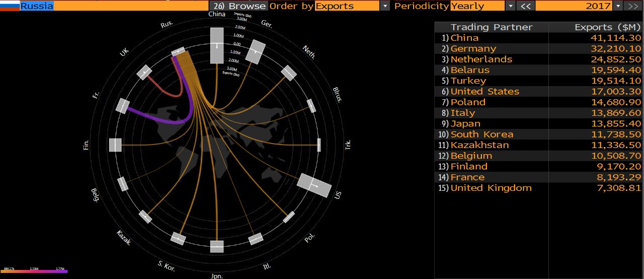Click the Jpn. node bar on chart
This screenshot has width=644, height=279.
coord(217,247)
